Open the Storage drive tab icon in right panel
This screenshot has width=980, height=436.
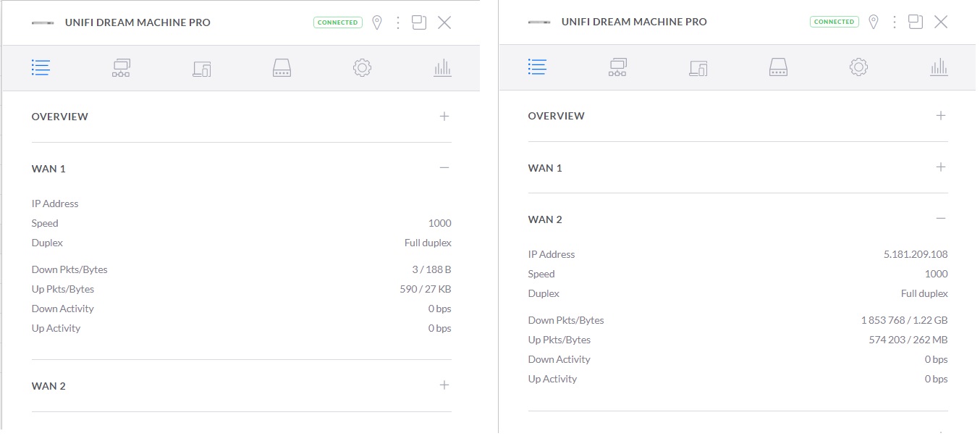coord(778,67)
